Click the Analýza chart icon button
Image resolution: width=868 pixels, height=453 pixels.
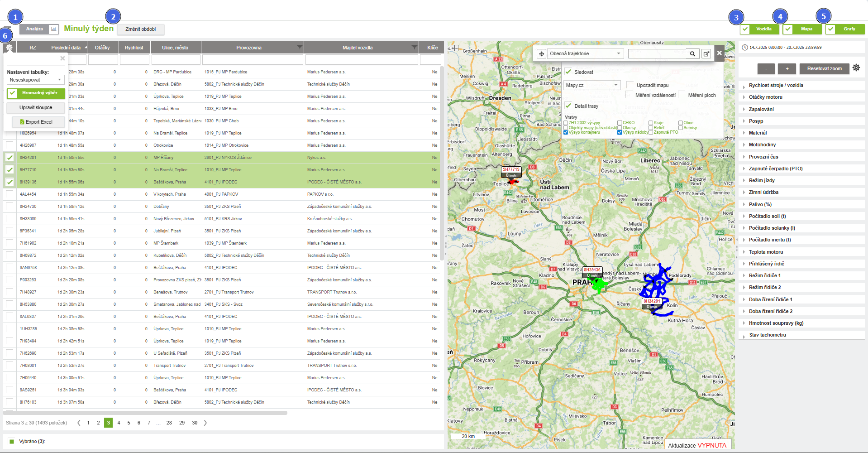[53, 29]
